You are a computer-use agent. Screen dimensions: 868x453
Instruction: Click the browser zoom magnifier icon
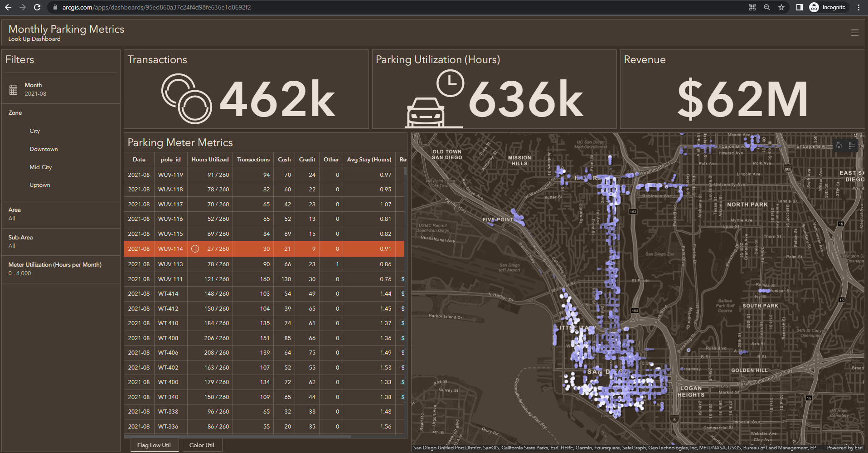tap(766, 7)
